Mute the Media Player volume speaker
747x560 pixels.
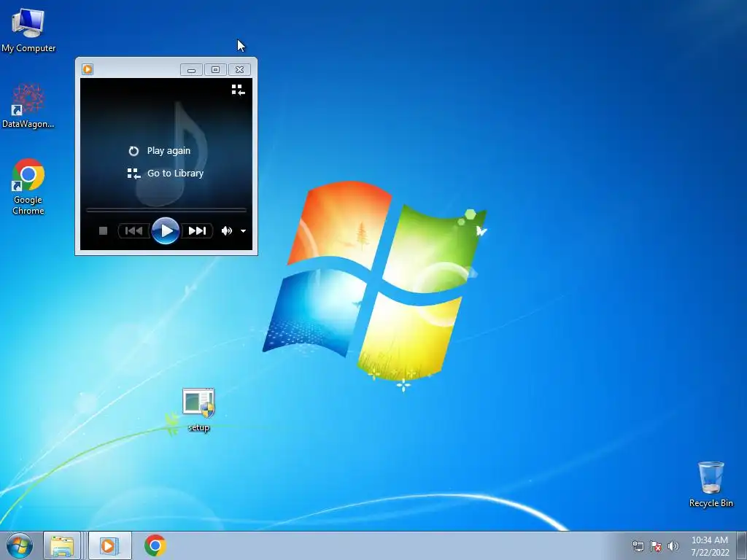pos(226,231)
